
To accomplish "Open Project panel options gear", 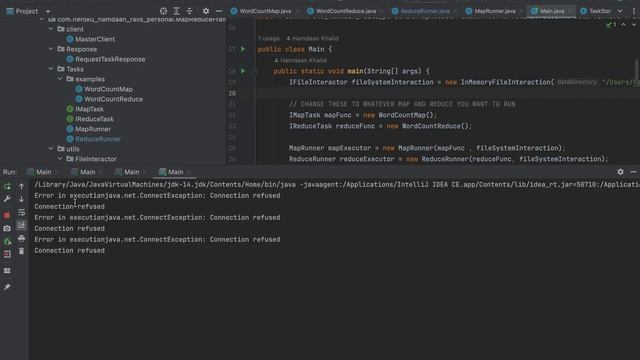I will [206, 11].
